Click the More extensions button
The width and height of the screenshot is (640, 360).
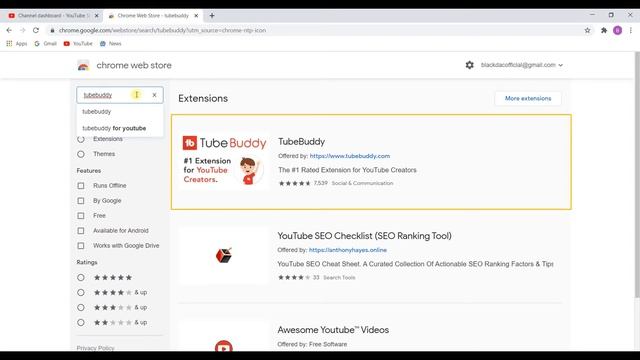coord(528,98)
